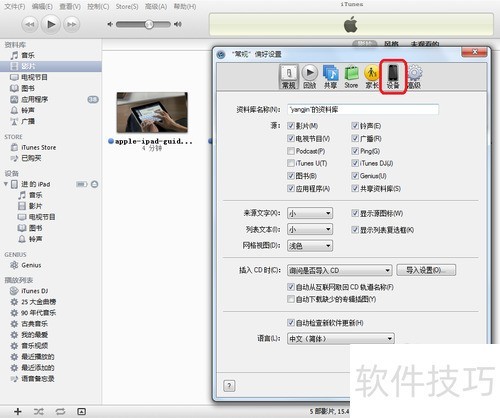Viewport: 500px width, 418px height.
Task: Open the Store(S) menu
Action: pyautogui.click(x=127, y=6)
